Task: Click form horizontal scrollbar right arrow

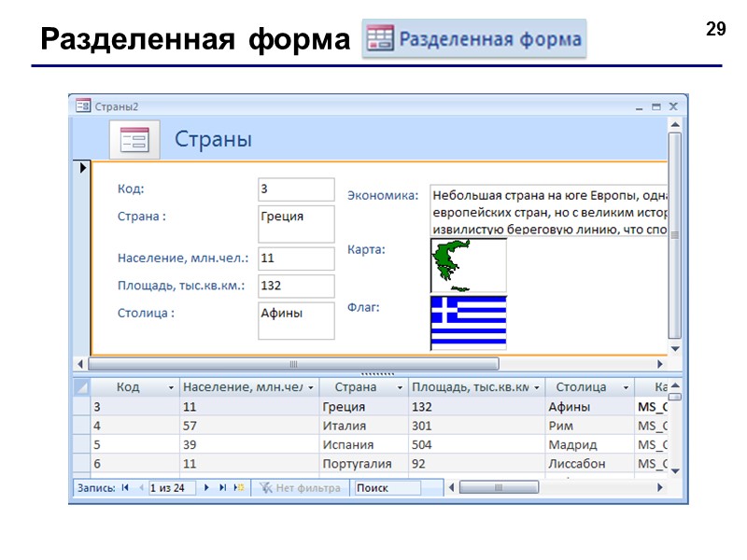Action: click(660, 364)
